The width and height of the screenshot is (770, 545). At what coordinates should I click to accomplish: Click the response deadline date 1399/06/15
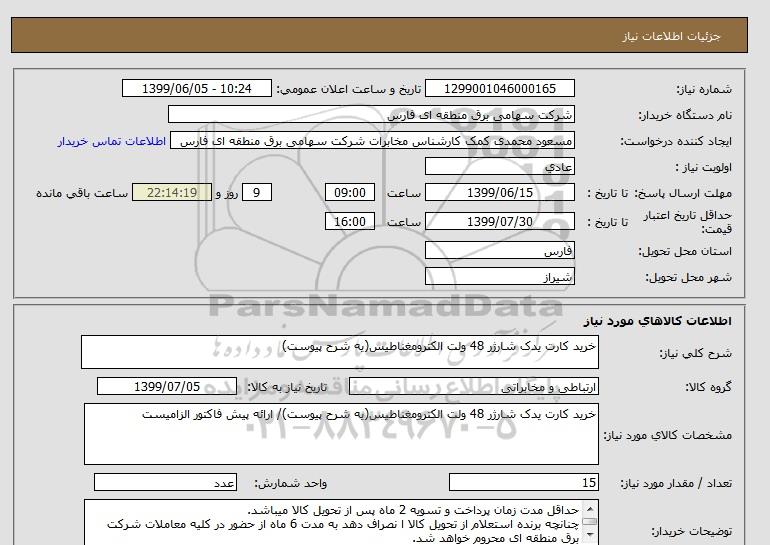point(499,192)
